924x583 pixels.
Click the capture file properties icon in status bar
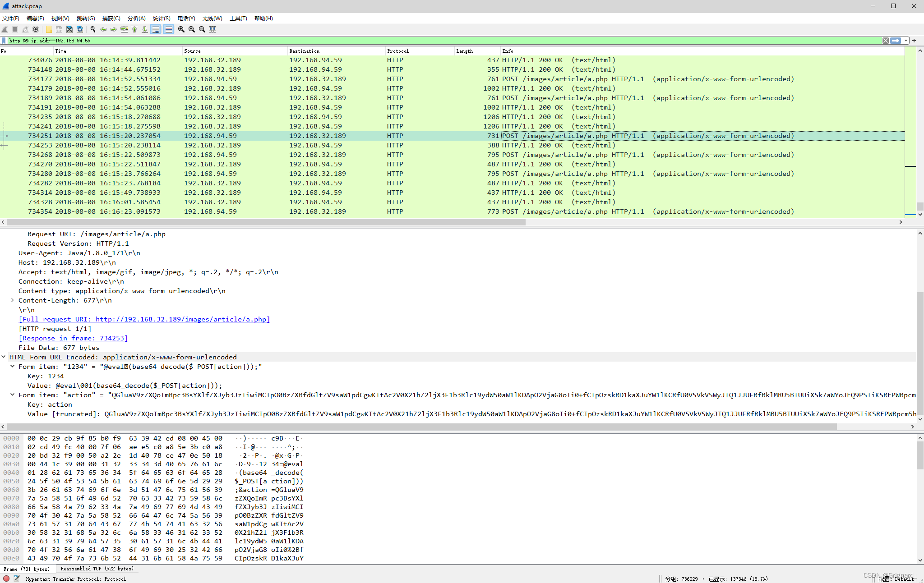coord(17,578)
